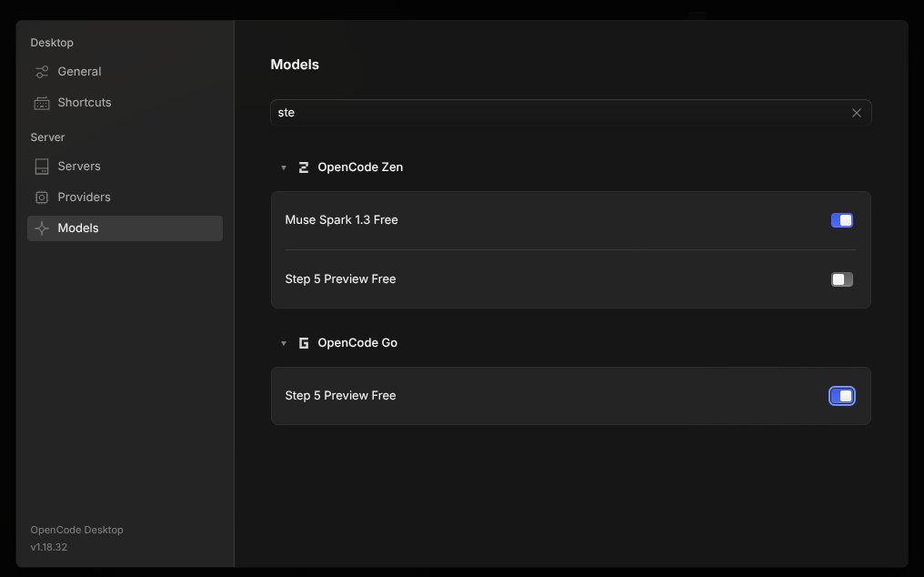Open General settings
The width and height of the screenshot is (924, 577).
[125, 72]
